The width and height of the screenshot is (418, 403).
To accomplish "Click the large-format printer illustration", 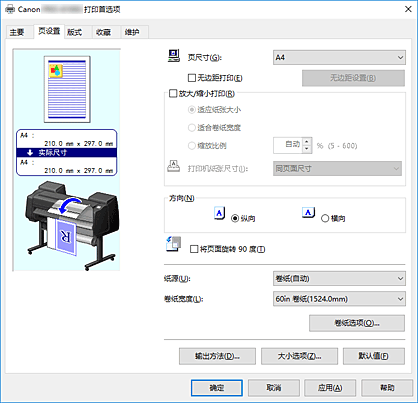I will [72, 225].
